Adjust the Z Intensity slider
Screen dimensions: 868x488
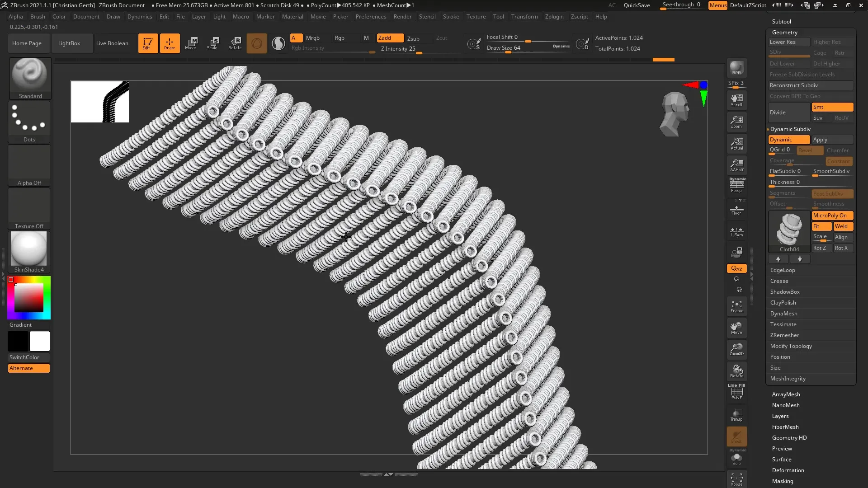(419, 49)
